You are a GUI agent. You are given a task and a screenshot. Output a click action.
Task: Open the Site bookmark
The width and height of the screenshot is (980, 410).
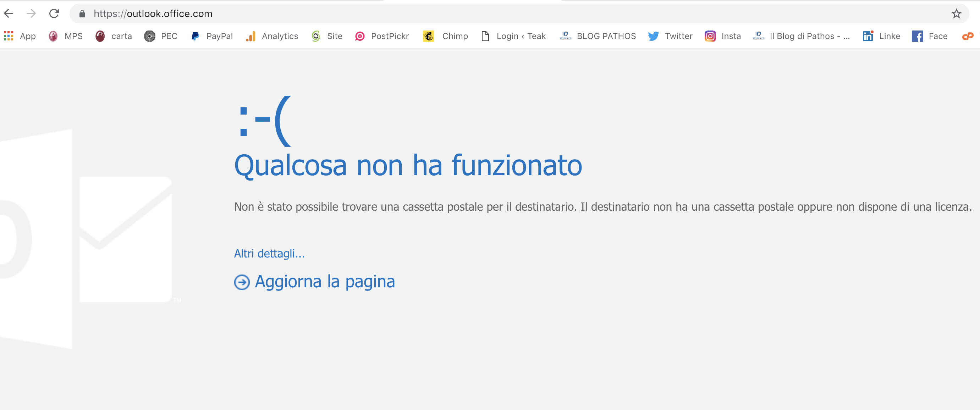(327, 36)
